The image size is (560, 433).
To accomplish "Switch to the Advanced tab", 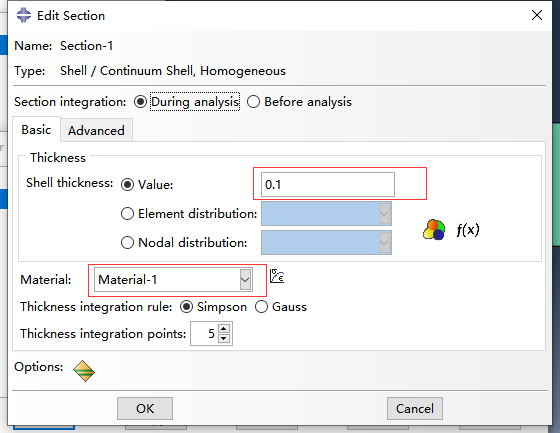I will [96, 130].
